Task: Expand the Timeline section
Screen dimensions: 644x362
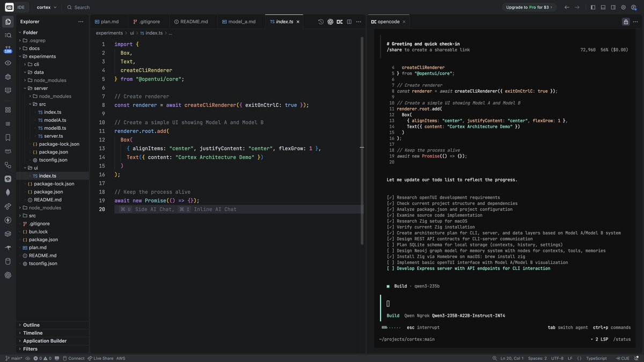Action: click(x=53, y=333)
